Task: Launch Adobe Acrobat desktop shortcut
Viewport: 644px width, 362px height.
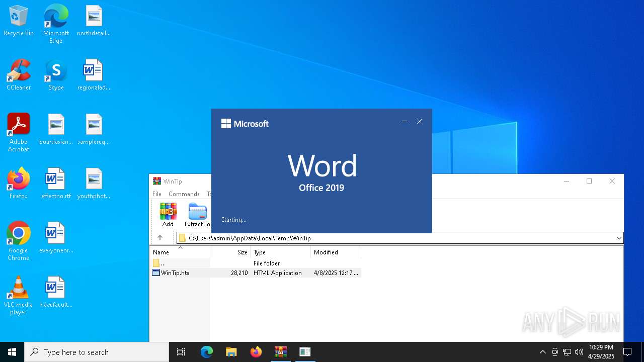Action: [x=19, y=133]
